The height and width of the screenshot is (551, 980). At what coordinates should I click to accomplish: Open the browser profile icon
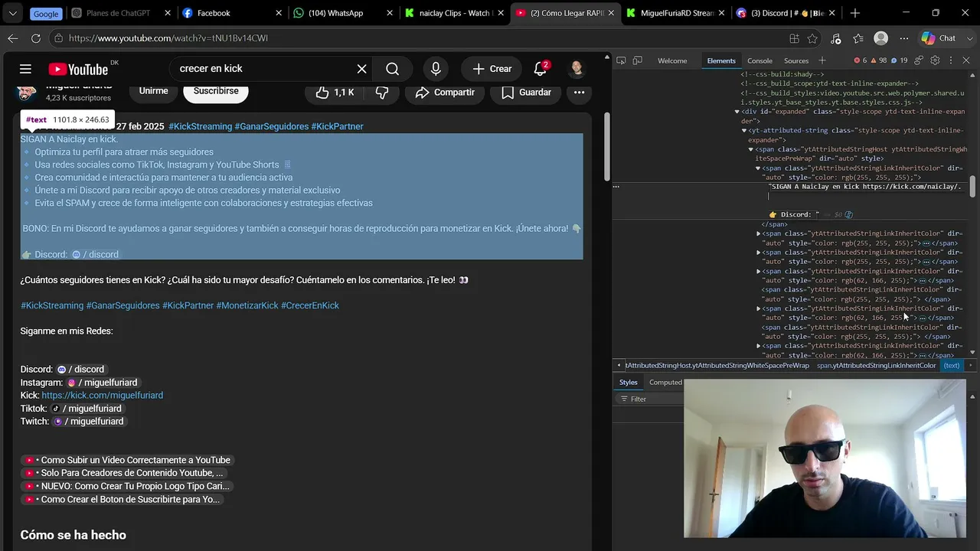point(881,38)
